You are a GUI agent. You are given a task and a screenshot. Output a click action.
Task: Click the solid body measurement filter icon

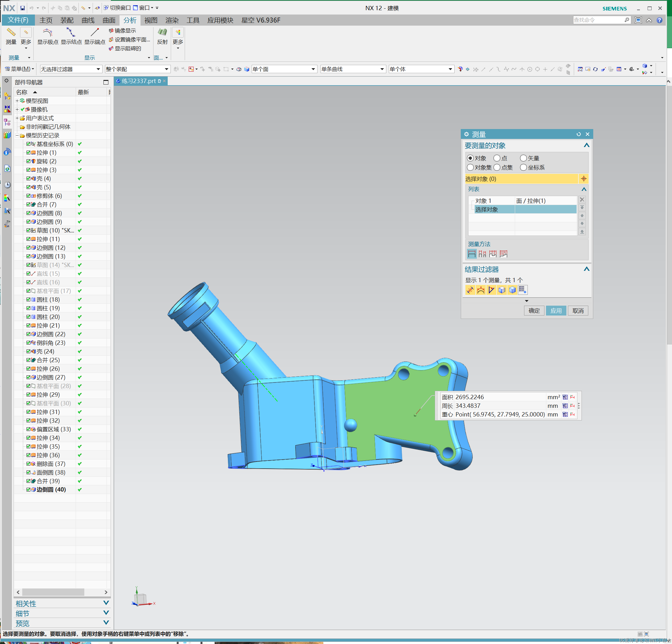point(512,290)
